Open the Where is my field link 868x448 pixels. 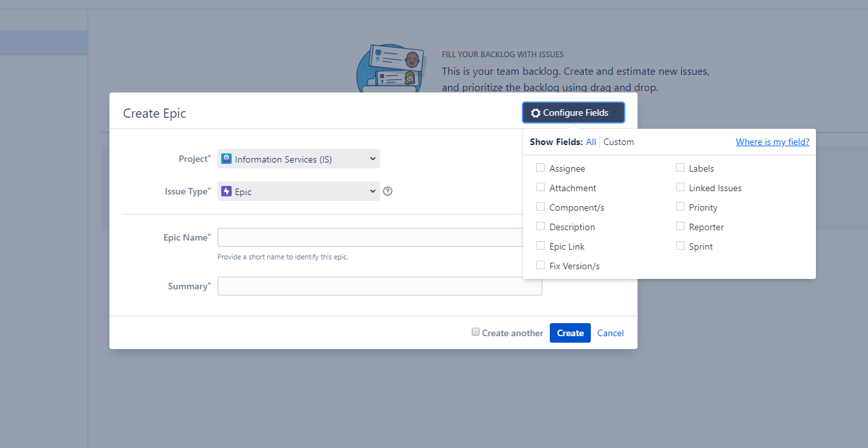click(x=772, y=142)
